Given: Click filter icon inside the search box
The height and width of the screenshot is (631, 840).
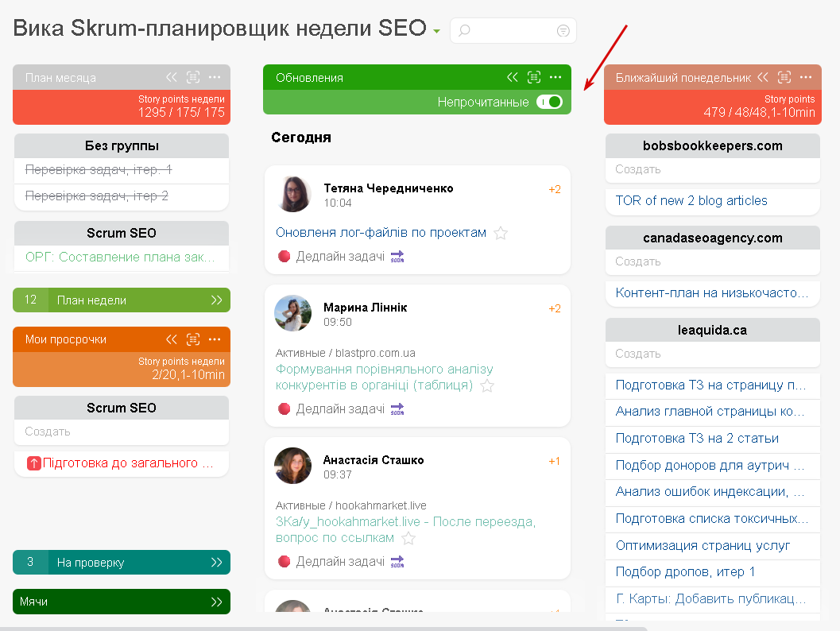Looking at the screenshot, I should point(563,30).
